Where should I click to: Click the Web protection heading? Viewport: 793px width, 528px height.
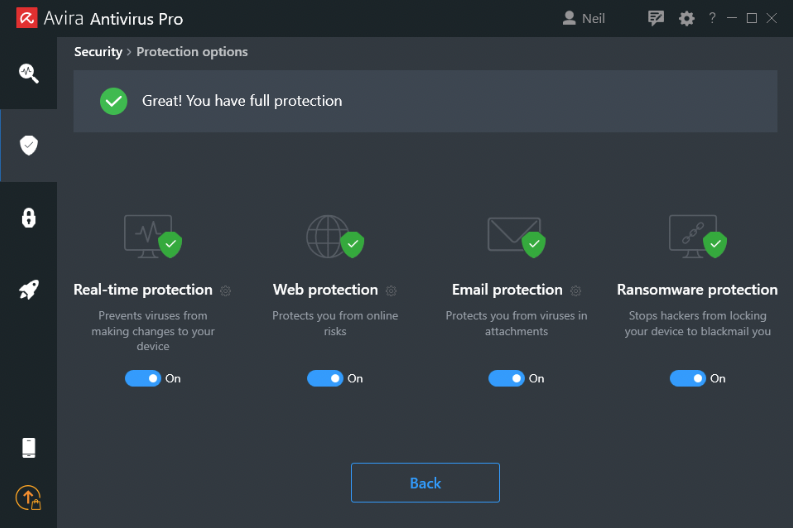[x=325, y=290]
